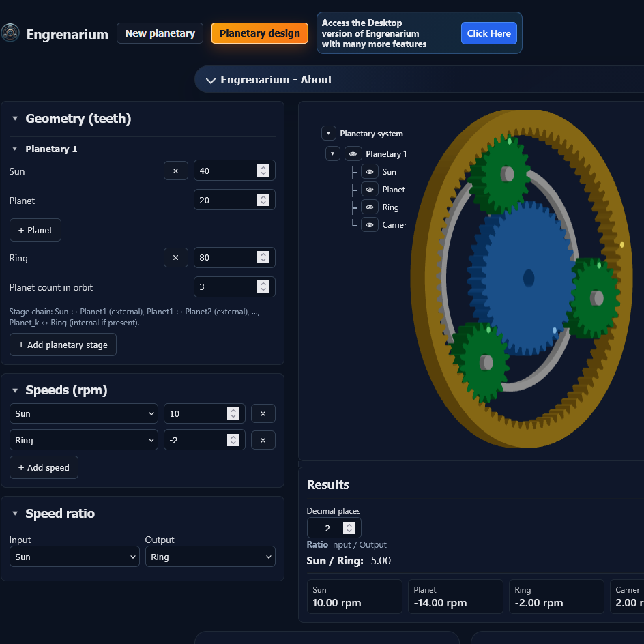644x644 pixels.
Task: Click the Ring teeth stepper arrows
Action: [263, 257]
